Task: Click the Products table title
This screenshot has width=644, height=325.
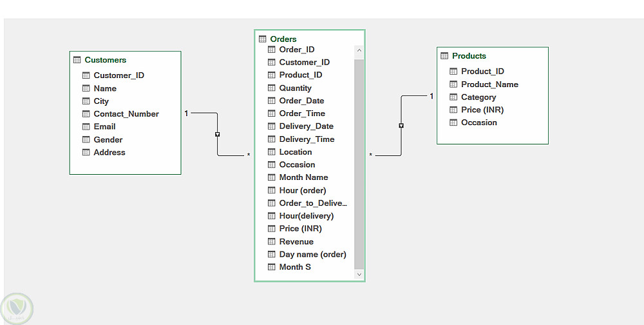Action: 469,56
